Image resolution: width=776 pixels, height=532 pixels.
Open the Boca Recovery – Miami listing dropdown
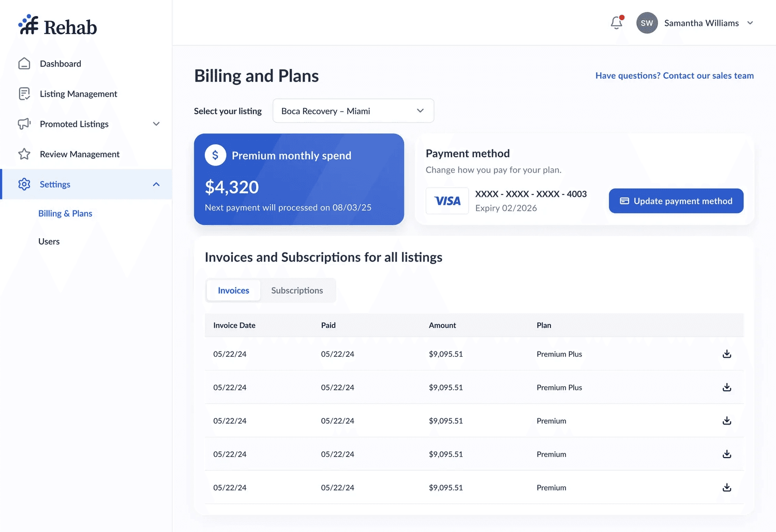click(353, 111)
